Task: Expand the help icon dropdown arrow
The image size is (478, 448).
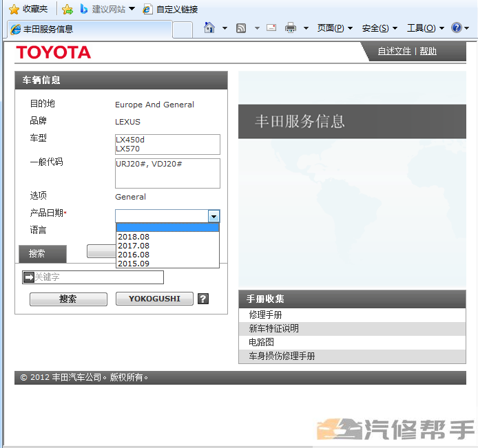Action: pyautogui.click(x=467, y=28)
